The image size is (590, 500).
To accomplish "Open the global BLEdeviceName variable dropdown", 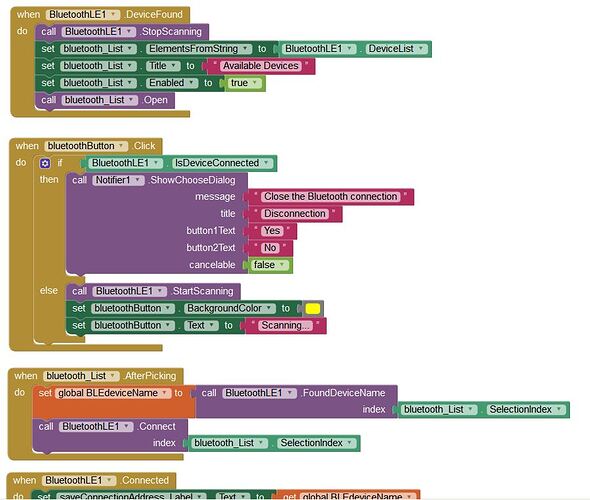I will pyautogui.click(x=113, y=393).
